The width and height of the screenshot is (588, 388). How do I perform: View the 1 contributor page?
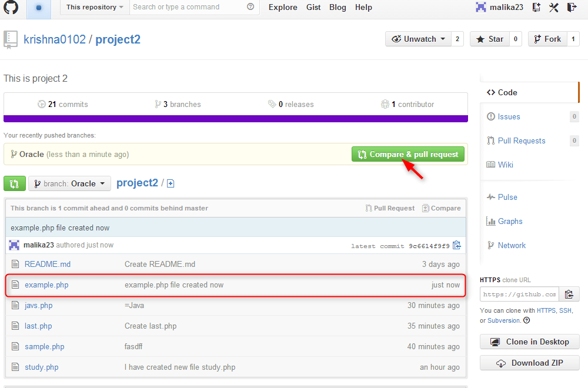tap(407, 104)
